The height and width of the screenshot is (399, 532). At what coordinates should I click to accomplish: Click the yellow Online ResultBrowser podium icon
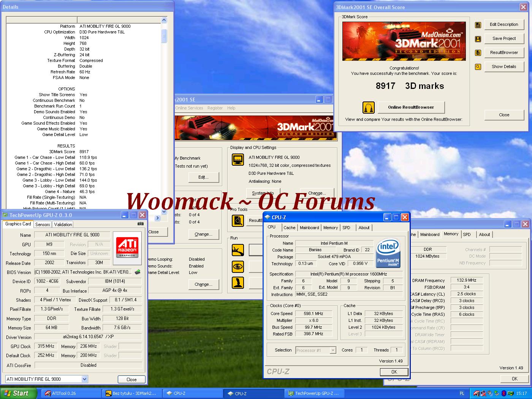click(368, 108)
